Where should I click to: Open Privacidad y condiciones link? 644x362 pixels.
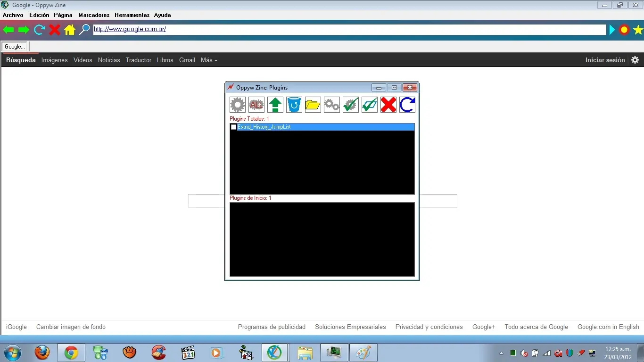(429, 327)
